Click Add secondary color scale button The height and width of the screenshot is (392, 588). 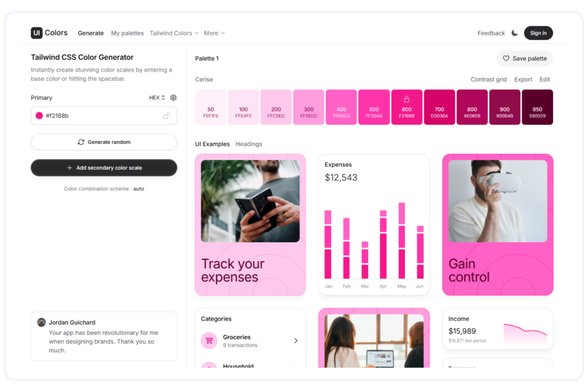click(104, 168)
